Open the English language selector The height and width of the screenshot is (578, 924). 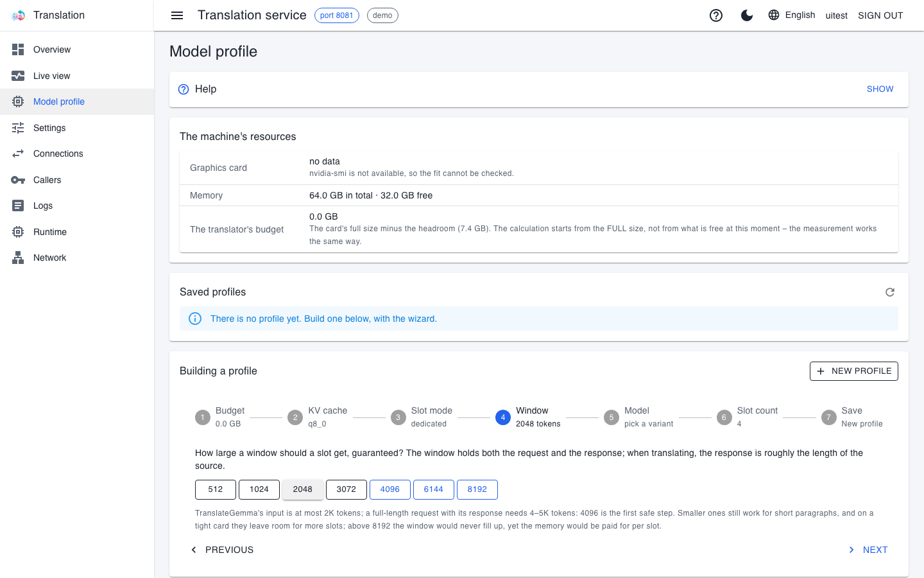pos(792,15)
